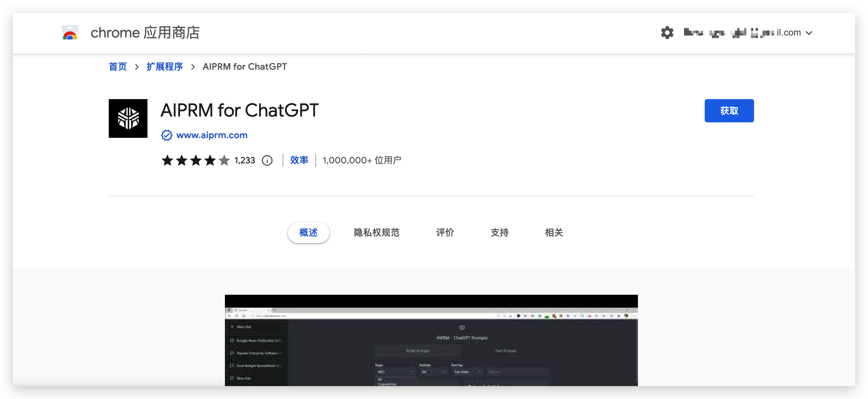The width and height of the screenshot is (868, 399).
Task: Open the 效率 category link
Action: 299,160
